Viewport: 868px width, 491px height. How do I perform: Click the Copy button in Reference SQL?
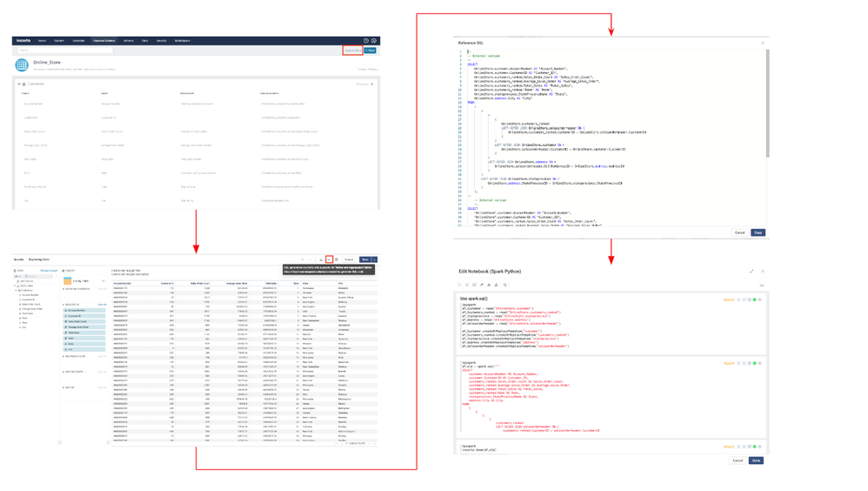click(758, 232)
